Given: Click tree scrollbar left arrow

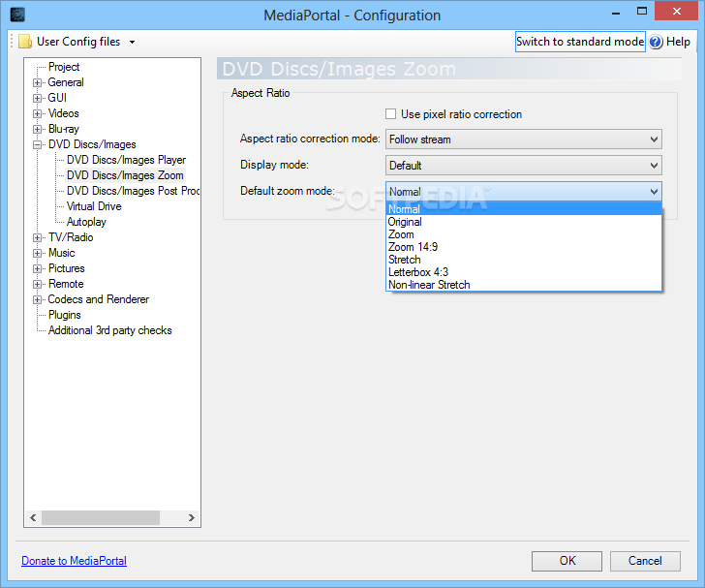Looking at the screenshot, I should [33, 518].
